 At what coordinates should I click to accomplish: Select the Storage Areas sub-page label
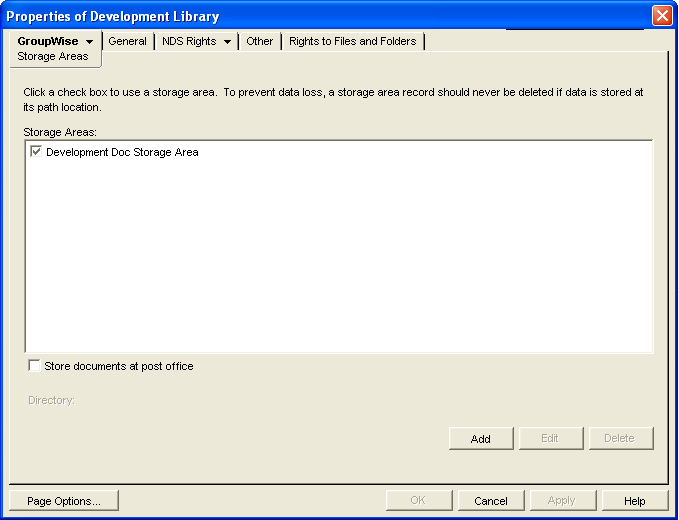52,56
